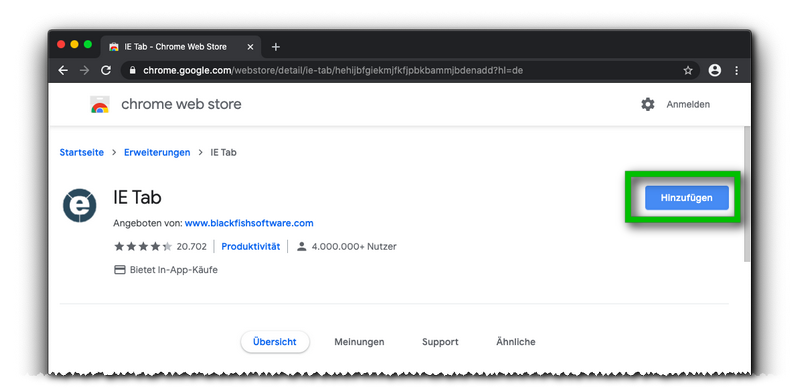Open Erweiterungen breadcrumb link
This screenshot has width=800, height=388.
click(157, 152)
